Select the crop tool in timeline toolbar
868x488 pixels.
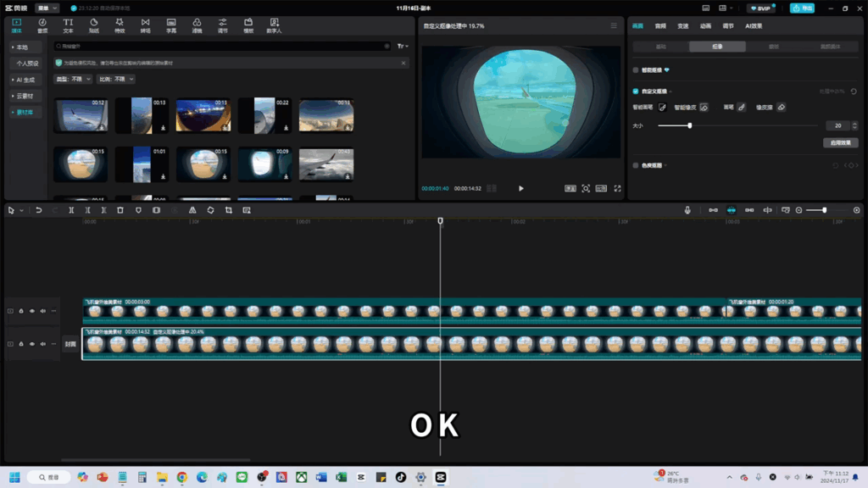click(229, 210)
